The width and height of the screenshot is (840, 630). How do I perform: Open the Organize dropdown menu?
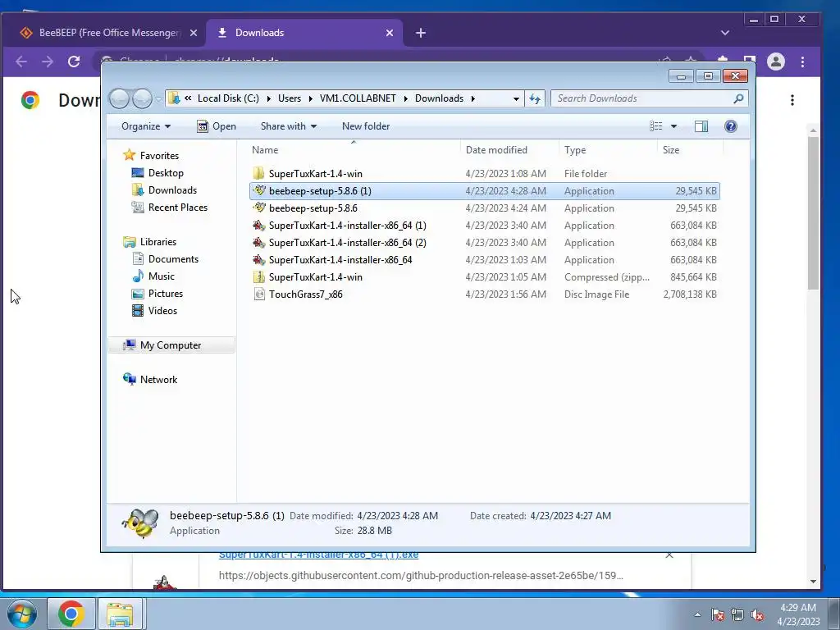[x=146, y=126]
